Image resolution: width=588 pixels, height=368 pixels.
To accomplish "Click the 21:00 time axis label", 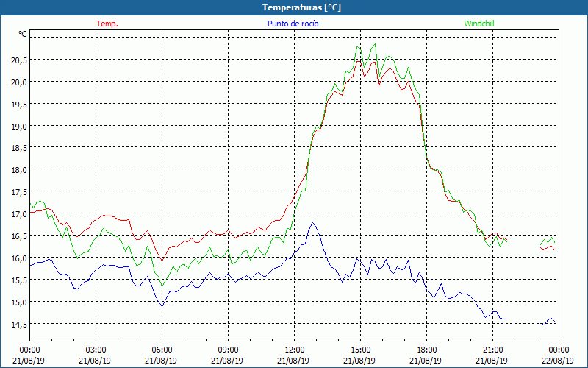I will coord(492,350).
